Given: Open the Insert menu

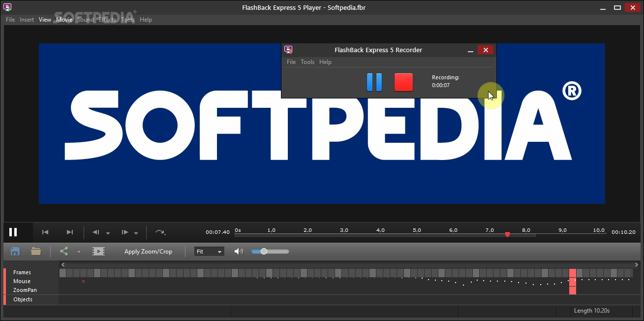Looking at the screenshot, I should pyautogui.click(x=27, y=20).
